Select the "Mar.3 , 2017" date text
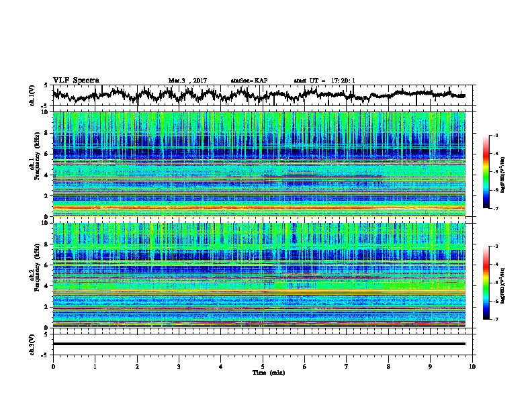The width and height of the screenshot is (532, 411). click(x=187, y=81)
